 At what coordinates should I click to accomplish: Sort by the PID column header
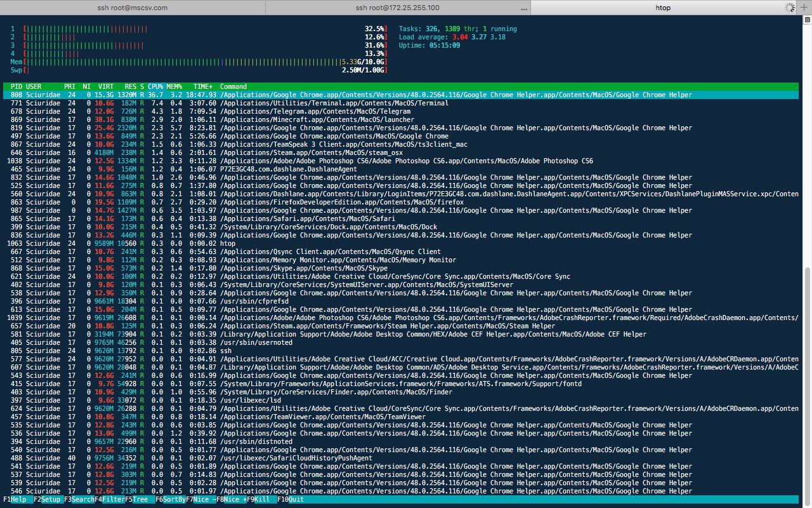tap(16, 87)
